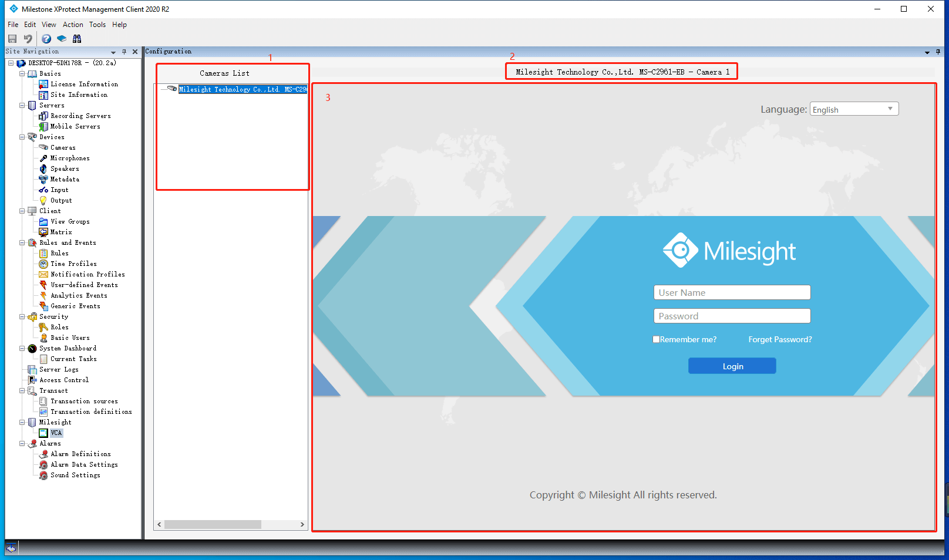The width and height of the screenshot is (949, 560).
Task: Select Generic Events in the tree
Action: (x=75, y=306)
